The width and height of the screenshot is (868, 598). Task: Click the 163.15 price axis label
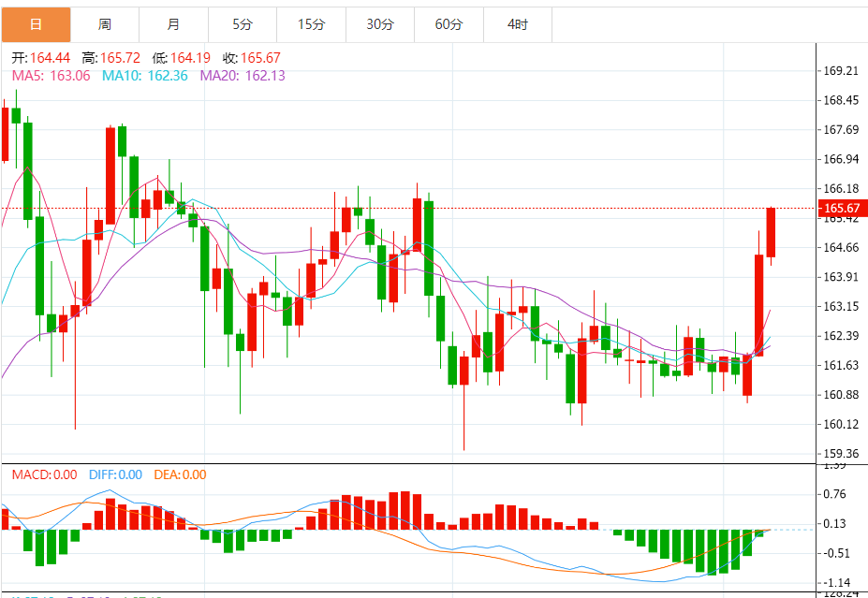pos(842,306)
